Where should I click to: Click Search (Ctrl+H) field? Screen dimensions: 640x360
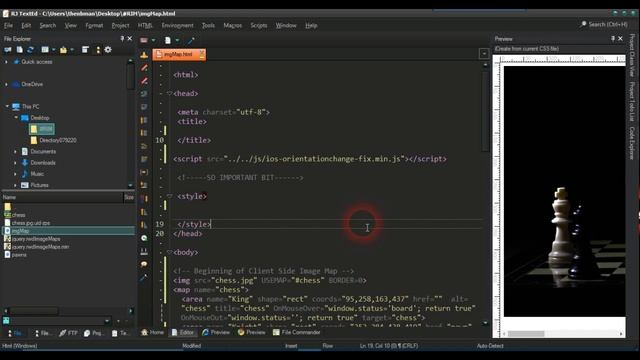click(608, 24)
